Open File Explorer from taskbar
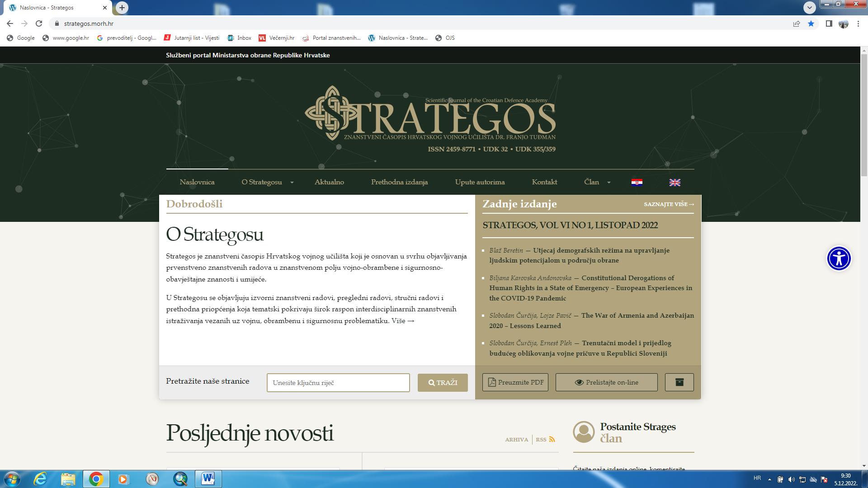The height and width of the screenshot is (488, 868). point(68,479)
